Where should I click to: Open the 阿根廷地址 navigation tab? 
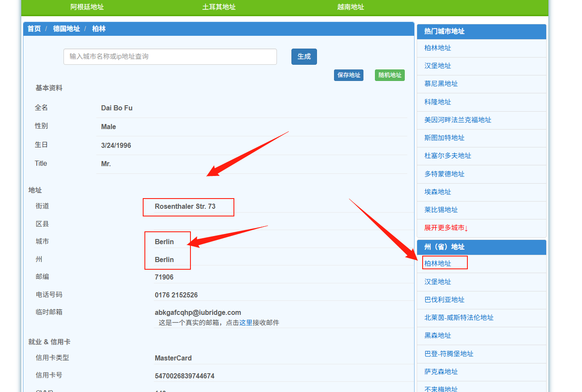[87, 7]
